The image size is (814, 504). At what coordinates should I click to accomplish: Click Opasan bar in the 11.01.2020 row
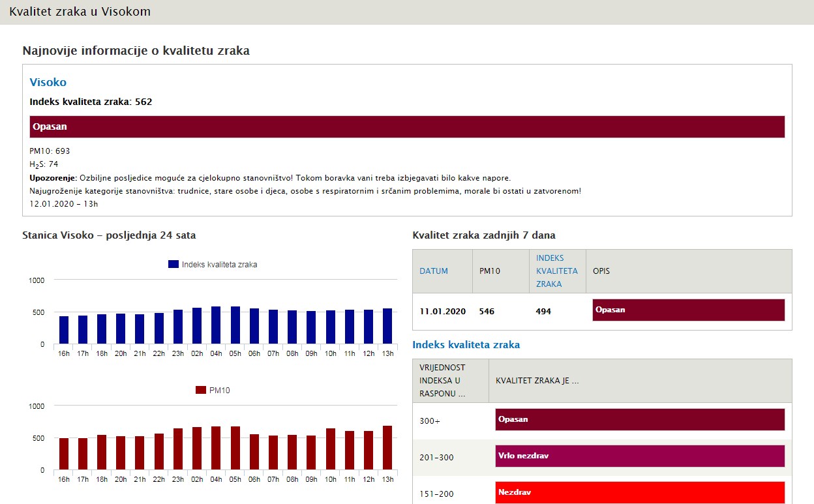[x=688, y=310]
